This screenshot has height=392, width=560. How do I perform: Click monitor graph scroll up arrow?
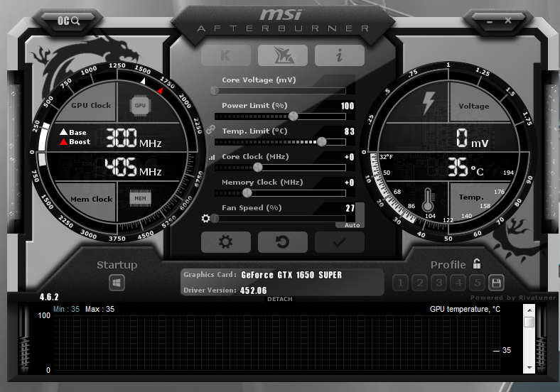pyautogui.click(x=529, y=310)
